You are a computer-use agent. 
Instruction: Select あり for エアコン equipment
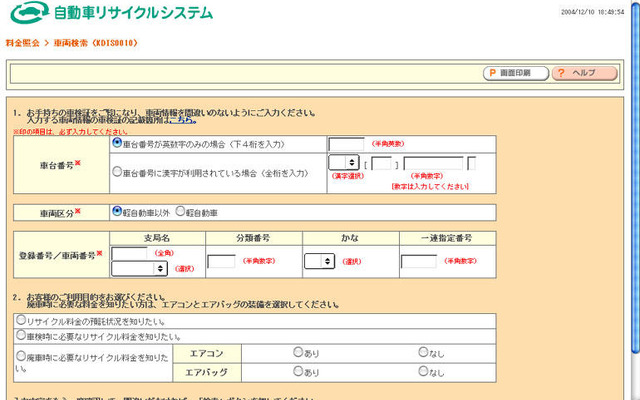(x=297, y=352)
